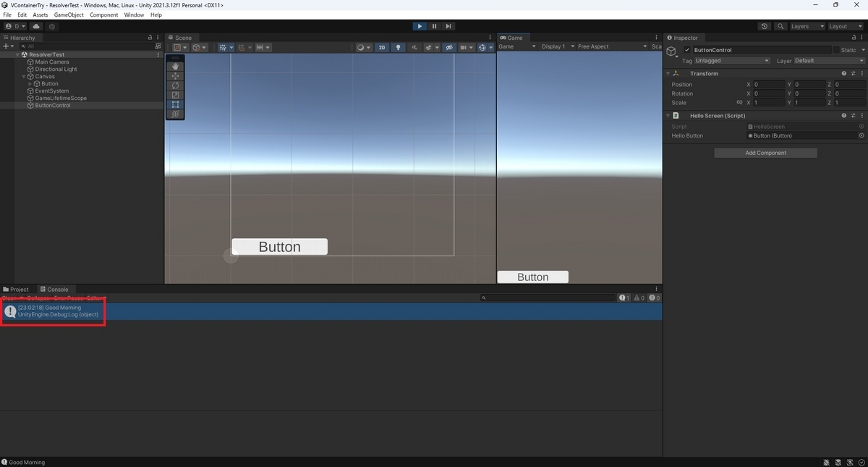Open Transform component presets icon
This screenshot has height=467, width=868.
[853, 73]
